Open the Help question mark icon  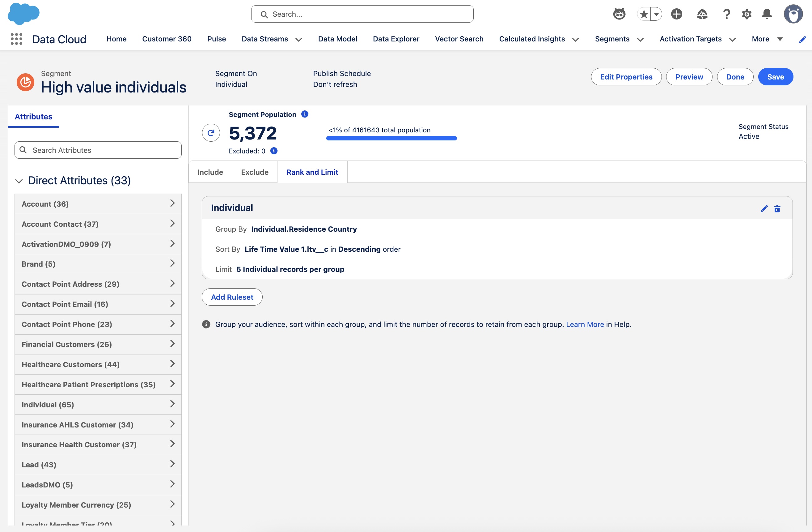[726, 14]
